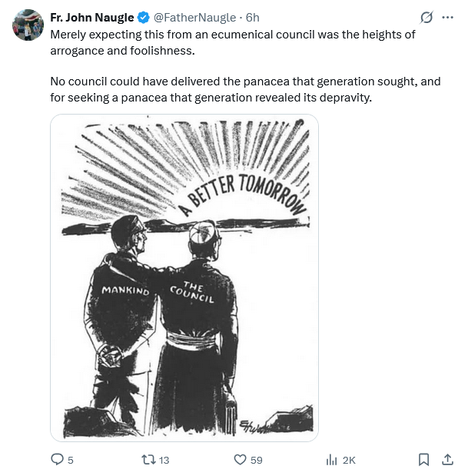Open view analytics bar-chart icon
468x476 pixels.
coord(331,460)
